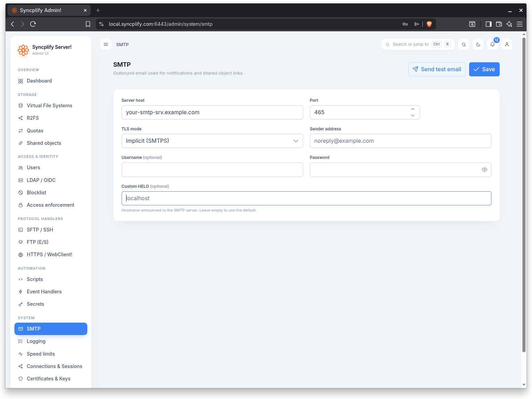Viewport: 532px width, 399px height.
Task: Click the Certificates shield icon
Action: click(x=21, y=379)
